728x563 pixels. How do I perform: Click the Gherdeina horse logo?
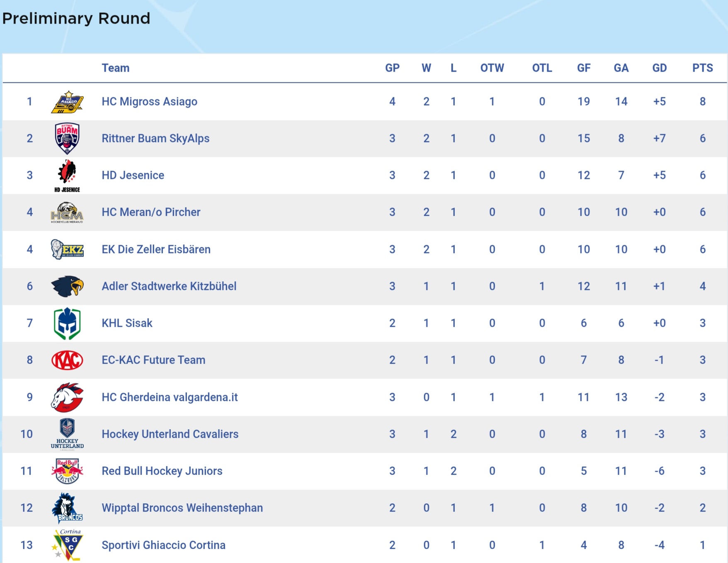(x=67, y=397)
